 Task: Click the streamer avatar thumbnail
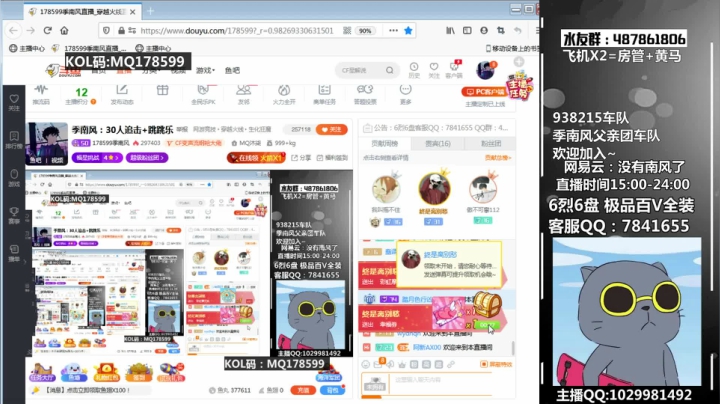coord(47,143)
